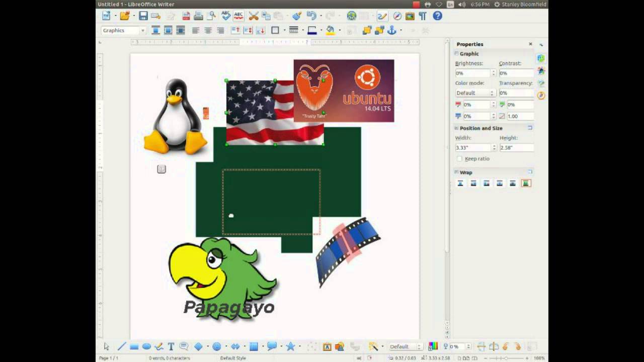This screenshot has height=362, width=644.
Task: Open dropdown arrow next to Open folder
Action: tap(133, 17)
